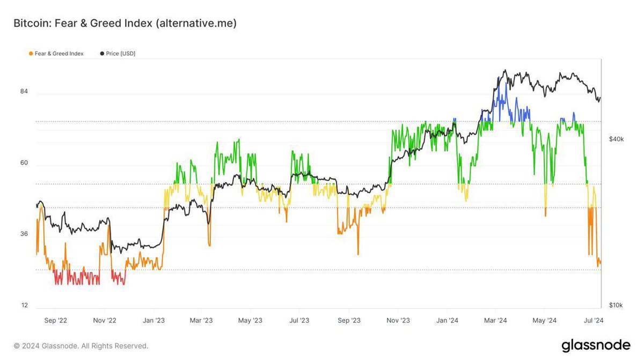Select the May '23 x-axis label
The width and height of the screenshot is (644, 362).
pyautogui.click(x=251, y=321)
